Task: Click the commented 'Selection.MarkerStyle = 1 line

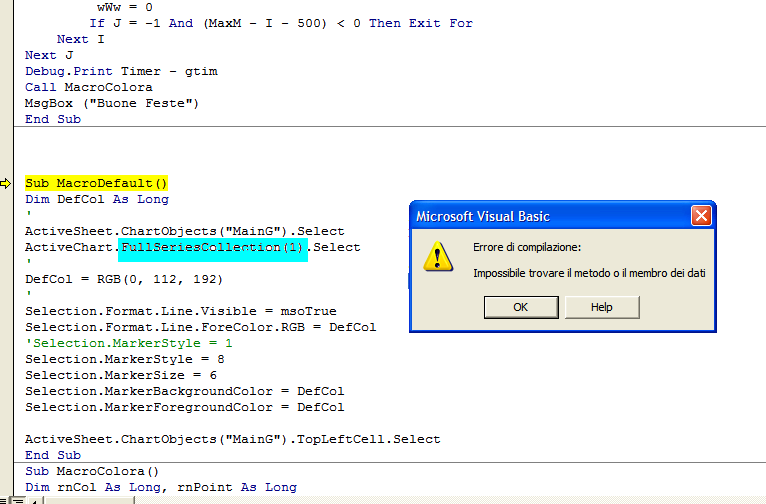Action: tap(128, 343)
